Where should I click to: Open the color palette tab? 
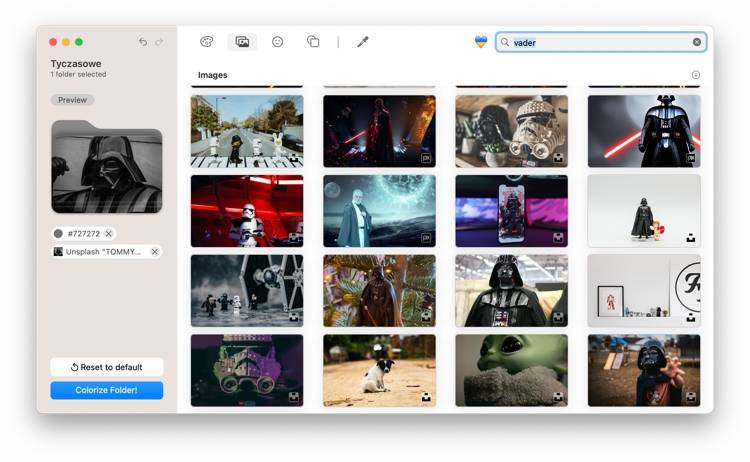point(206,42)
